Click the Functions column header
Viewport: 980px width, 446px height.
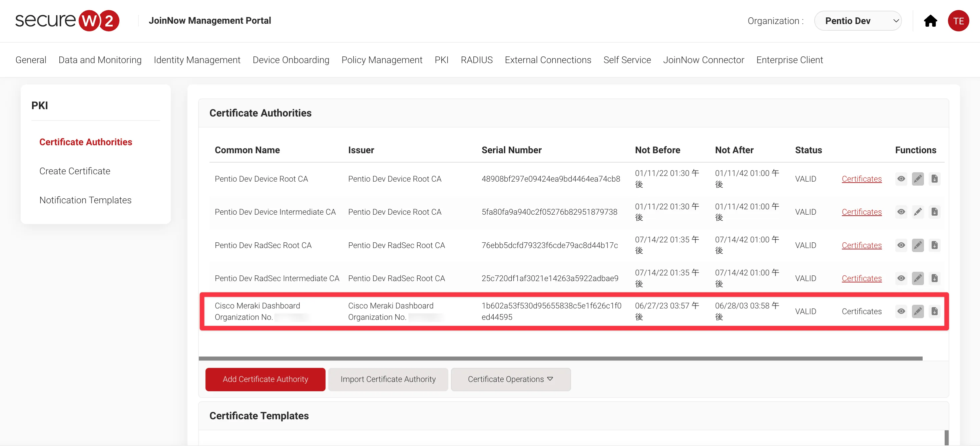[915, 150]
